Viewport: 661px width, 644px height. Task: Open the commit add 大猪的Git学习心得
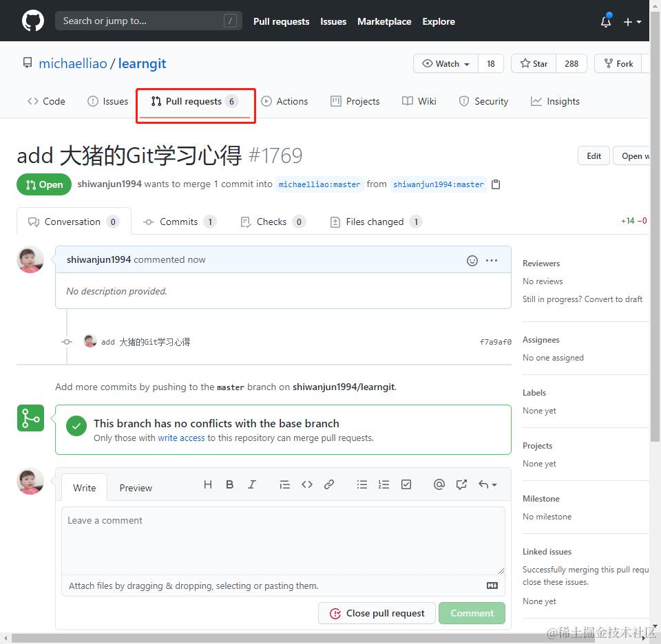(145, 342)
